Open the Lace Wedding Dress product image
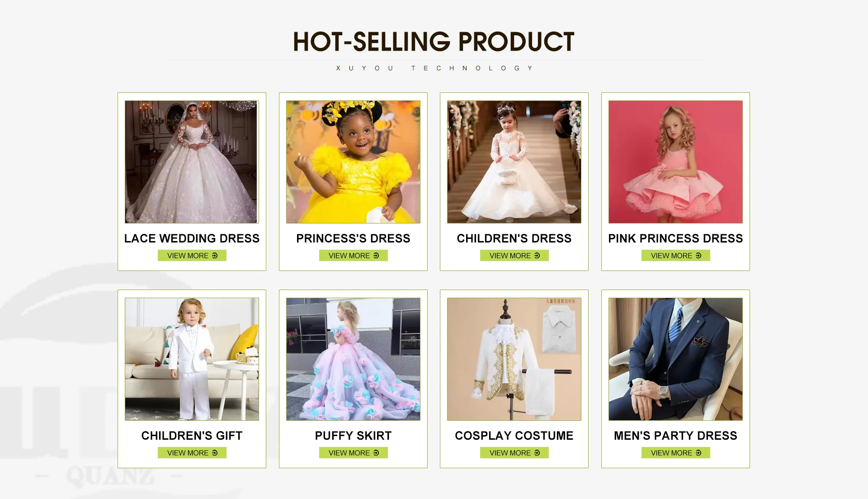Image resolution: width=868 pixels, height=499 pixels. coord(192,162)
